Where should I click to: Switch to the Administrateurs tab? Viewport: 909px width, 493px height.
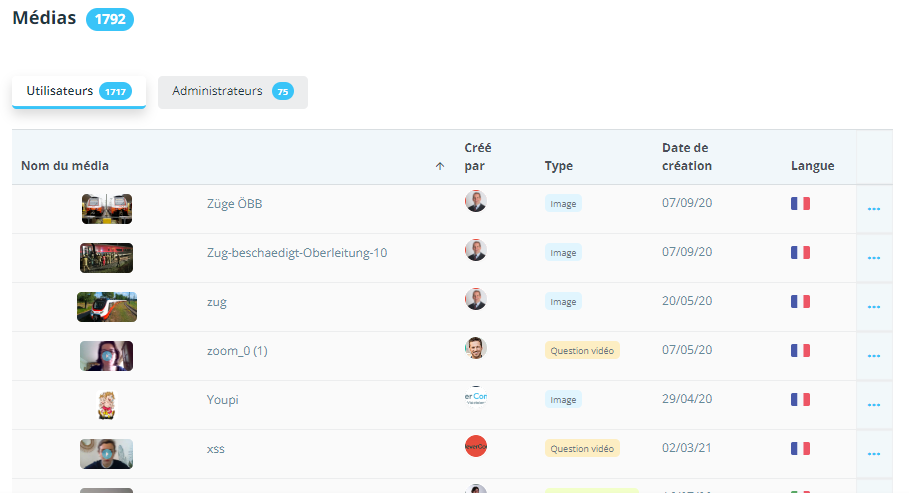pos(232,91)
